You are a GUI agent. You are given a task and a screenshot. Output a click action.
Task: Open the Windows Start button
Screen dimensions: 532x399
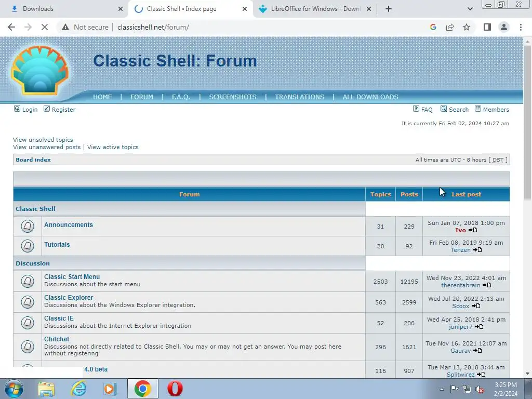14,389
